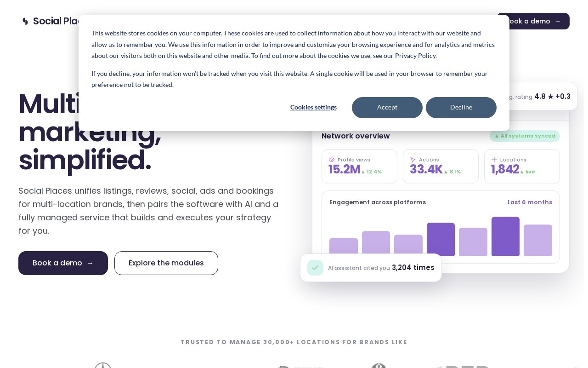Click the Mercedes logo in trusted brands row
This screenshot has height=368, width=588.
pyautogui.click(x=103, y=366)
